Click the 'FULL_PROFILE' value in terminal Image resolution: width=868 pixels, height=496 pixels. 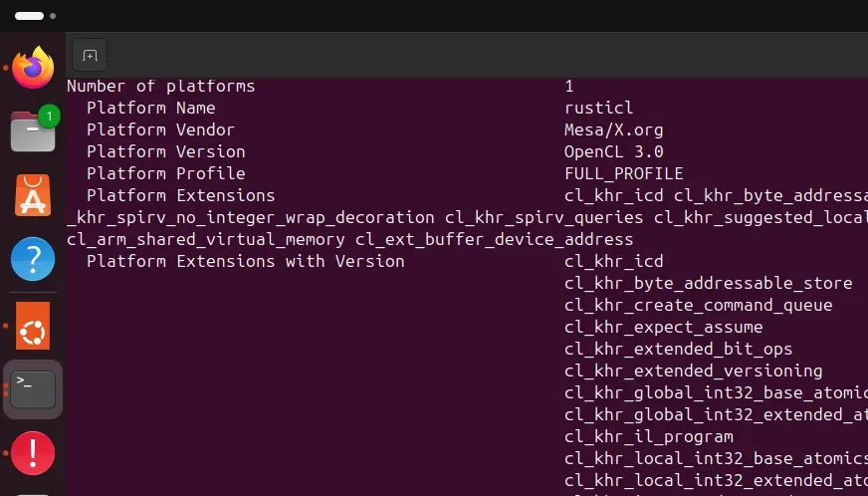click(x=623, y=173)
